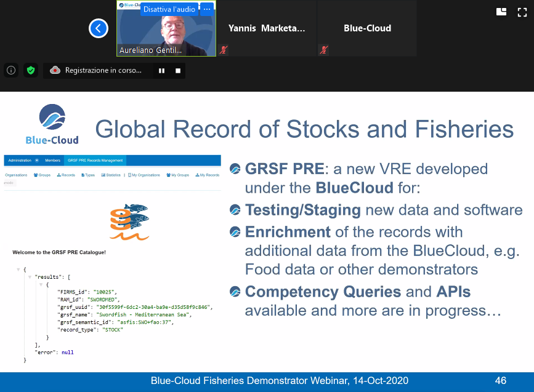The height and width of the screenshot is (392, 534).
Task: Open My Records link
Action: (x=208, y=175)
